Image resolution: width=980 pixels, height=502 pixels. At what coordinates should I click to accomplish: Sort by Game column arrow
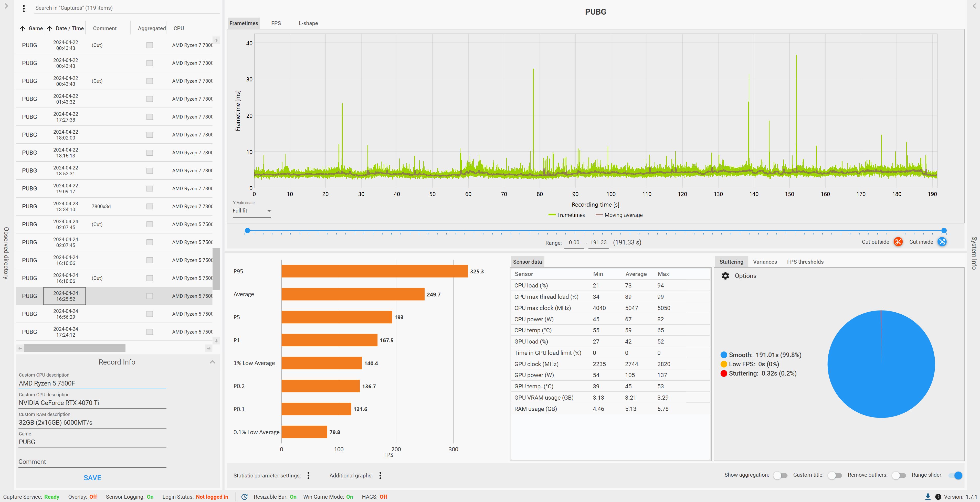pos(23,28)
